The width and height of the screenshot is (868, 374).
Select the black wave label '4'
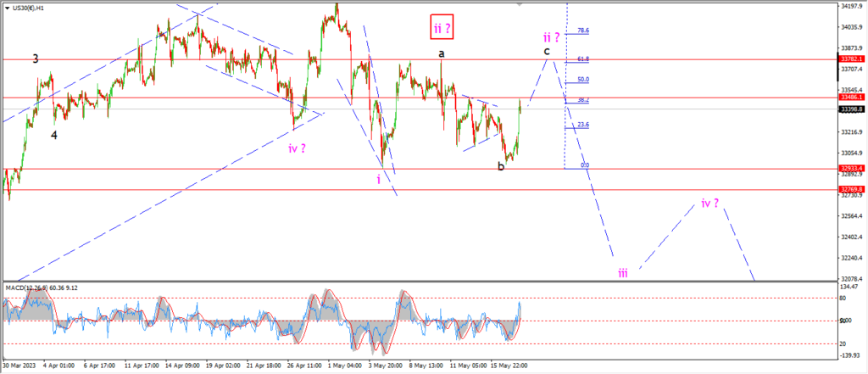(x=54, y=134)
